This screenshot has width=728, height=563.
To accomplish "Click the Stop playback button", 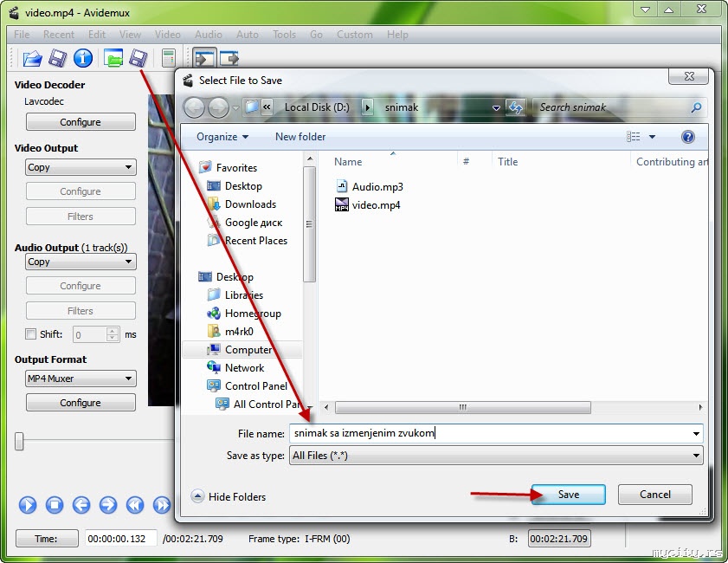I will 55,504.
